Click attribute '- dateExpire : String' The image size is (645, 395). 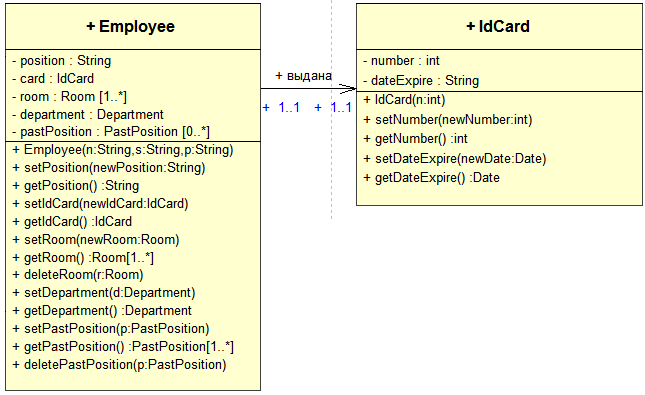coord(421,81)
